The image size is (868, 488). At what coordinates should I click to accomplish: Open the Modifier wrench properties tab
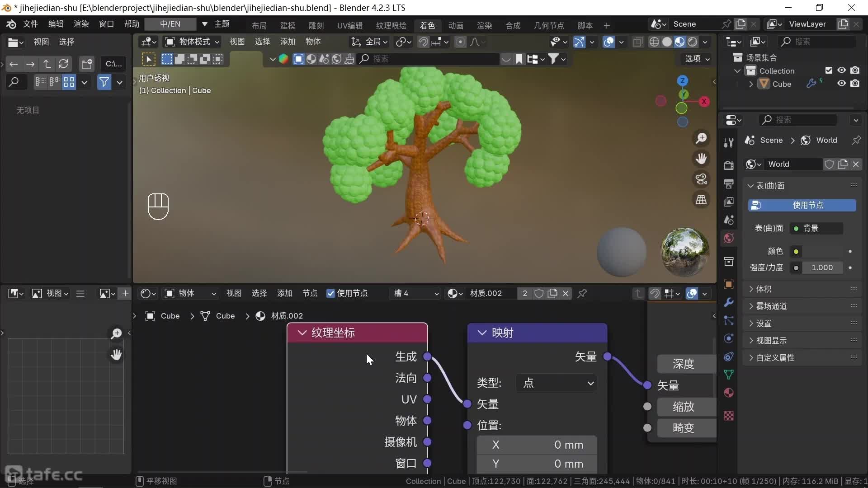[729, 302]
